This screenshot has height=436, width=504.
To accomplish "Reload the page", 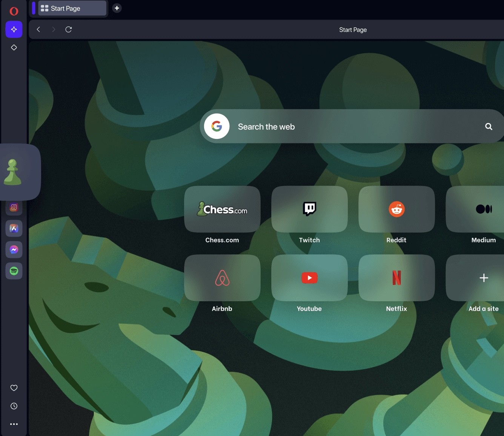I will pyautogui.click(x=69, y=29).
